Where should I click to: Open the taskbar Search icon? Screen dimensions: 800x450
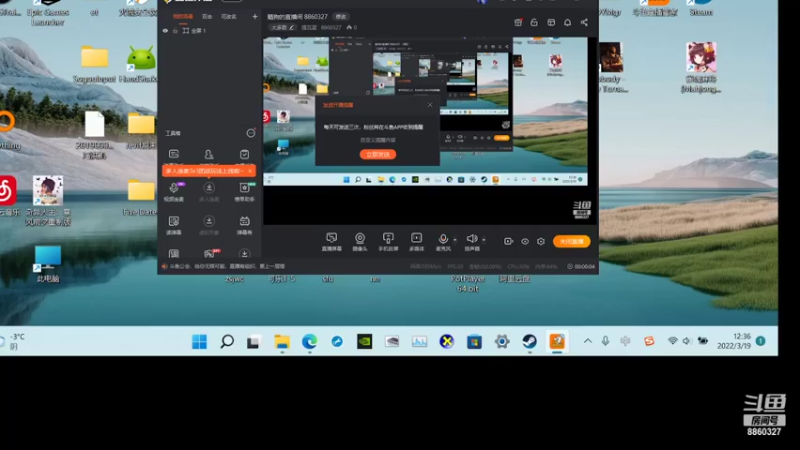coord(227,341)
